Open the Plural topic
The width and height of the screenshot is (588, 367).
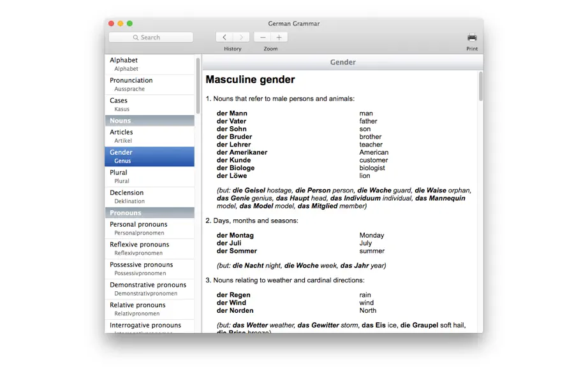tap(150, 176)
